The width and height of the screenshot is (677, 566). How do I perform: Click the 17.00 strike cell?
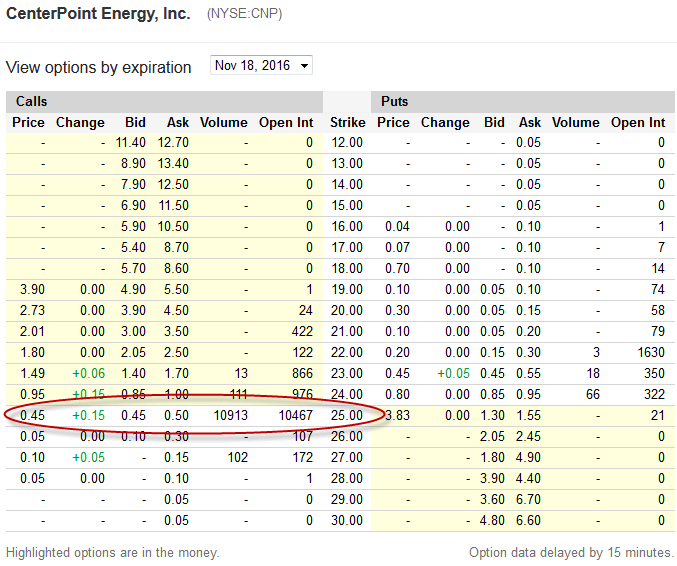[347, 247]
